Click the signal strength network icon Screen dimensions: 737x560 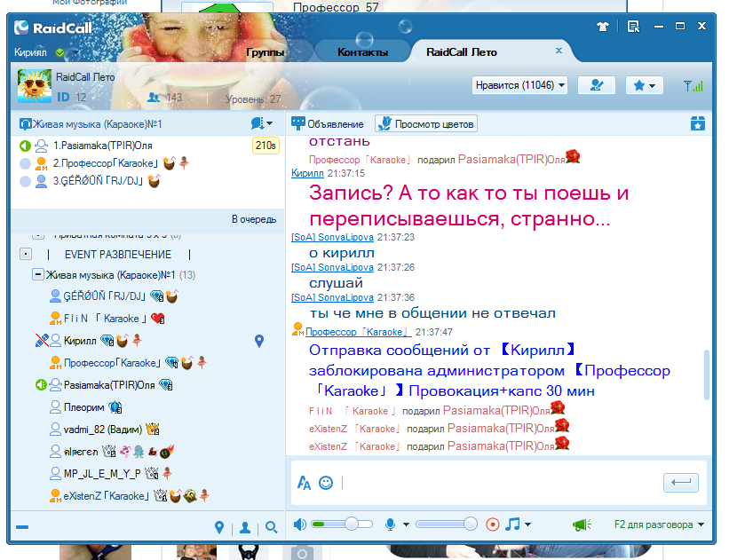[693, 85]
